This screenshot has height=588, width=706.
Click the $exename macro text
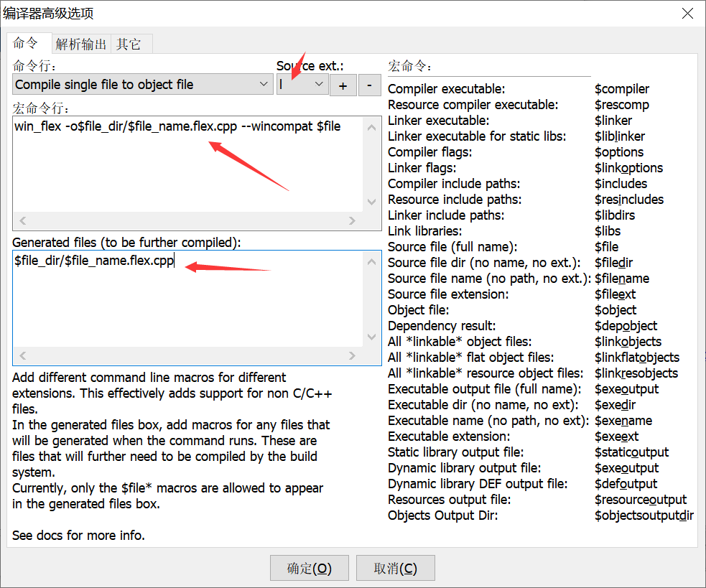click(623, 421)
